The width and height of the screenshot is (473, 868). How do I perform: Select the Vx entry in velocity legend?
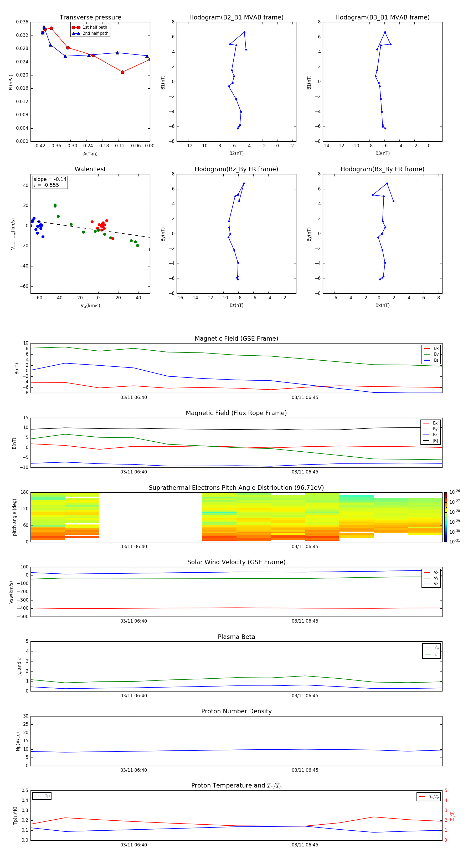pos(431,572)
